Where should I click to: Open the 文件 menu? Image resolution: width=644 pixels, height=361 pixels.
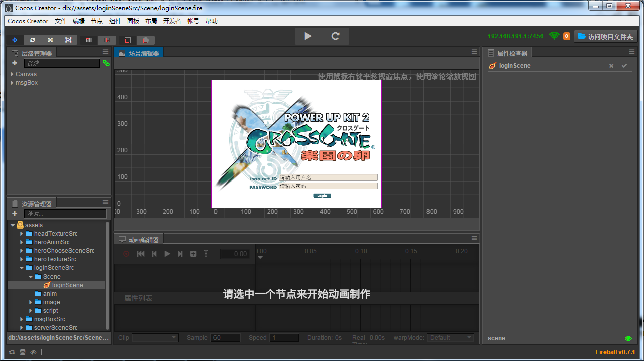tap(61, 21)
